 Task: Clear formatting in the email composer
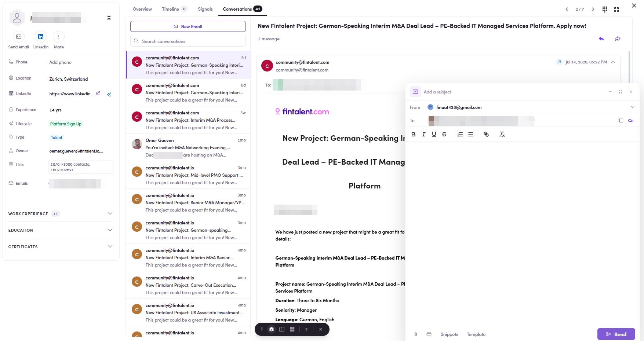pos(502,134)
